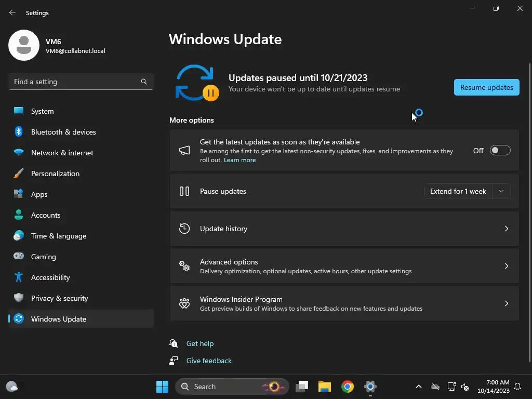The width and height of the screenshot is (532, 399).
Task: Open Network & internet settings
Action: pyautogui.click(x=81, y=152)
